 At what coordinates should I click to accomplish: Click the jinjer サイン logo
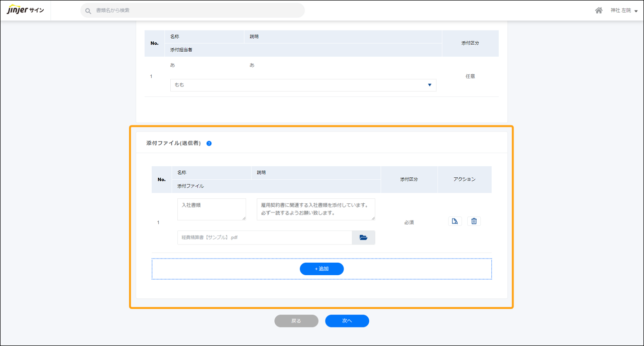pyautogui.click(x=25, y=10)
